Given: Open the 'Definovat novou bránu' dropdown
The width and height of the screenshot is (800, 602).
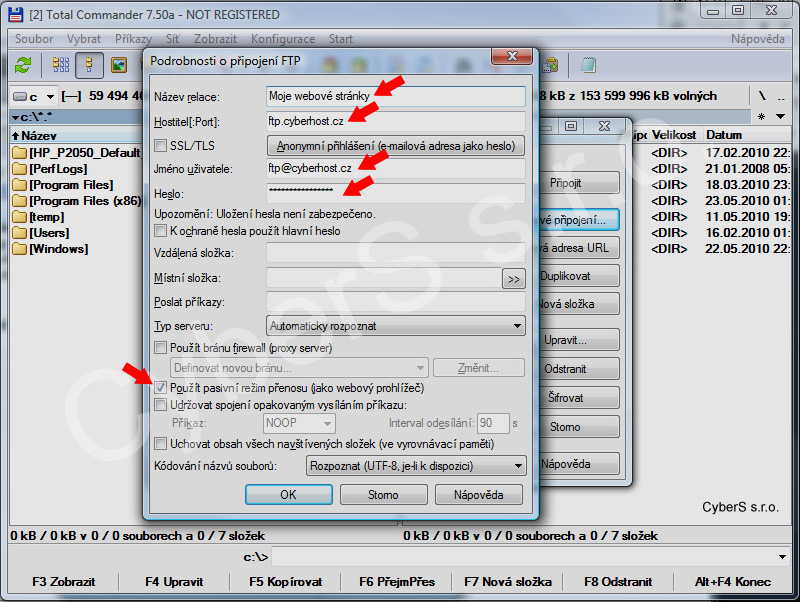Looking at the screenshot, I should coord(299,367).
